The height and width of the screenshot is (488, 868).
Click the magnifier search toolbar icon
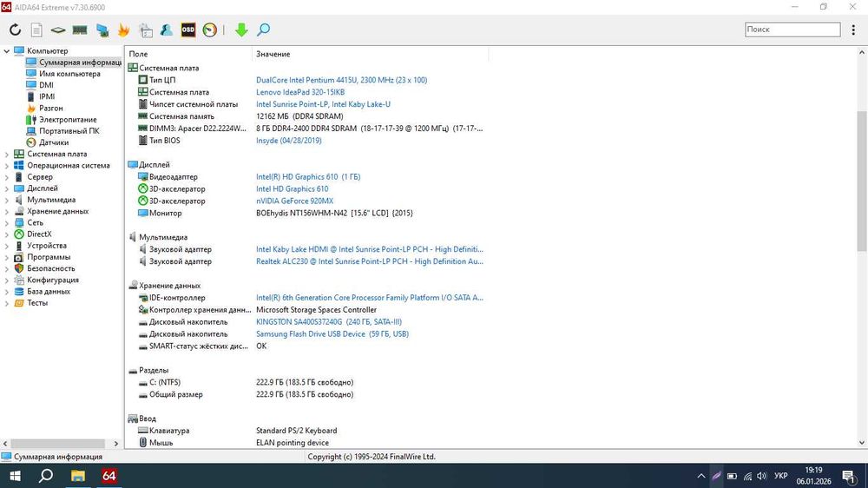click(264, 30)
